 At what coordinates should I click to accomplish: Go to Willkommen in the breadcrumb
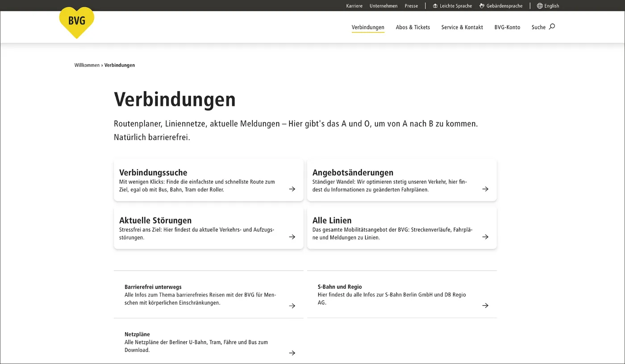click(x=87, y=65)
